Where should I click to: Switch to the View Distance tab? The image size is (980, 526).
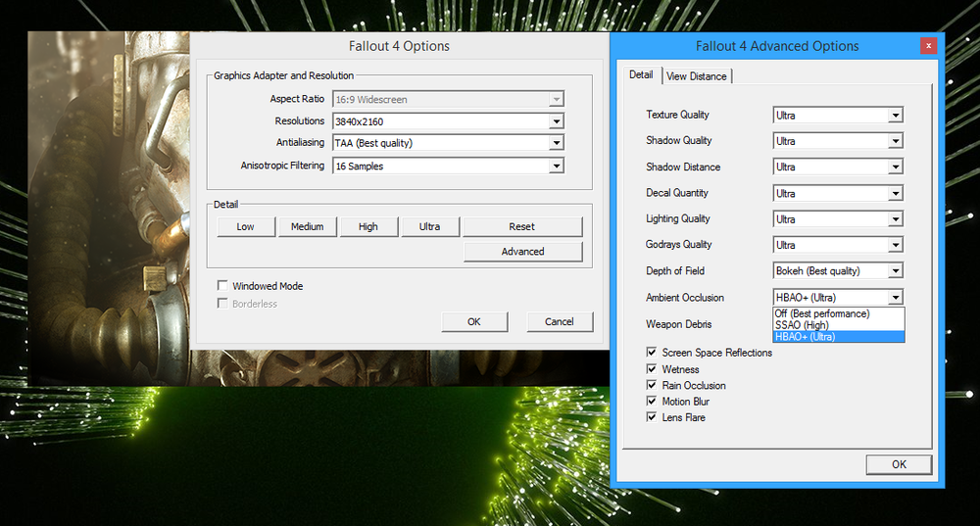696,76
